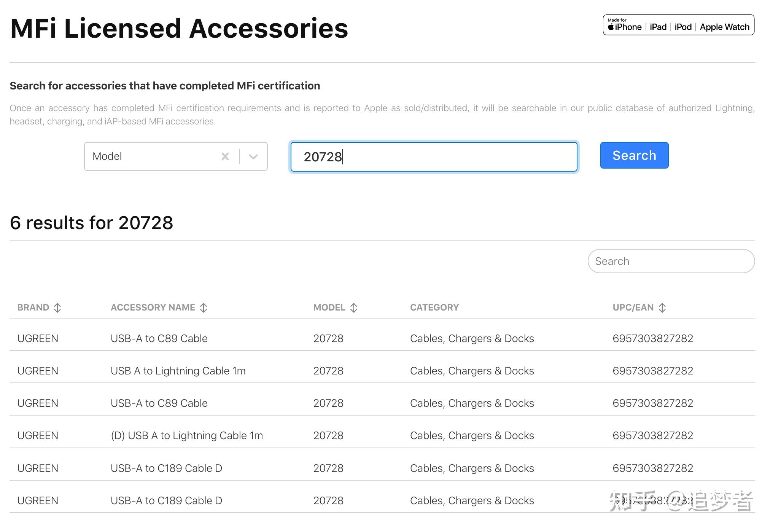The height and width of the screenshot is (532, 773).
Task: Sort table by UPC/EAN arrow icon
Action: point(662,307)
